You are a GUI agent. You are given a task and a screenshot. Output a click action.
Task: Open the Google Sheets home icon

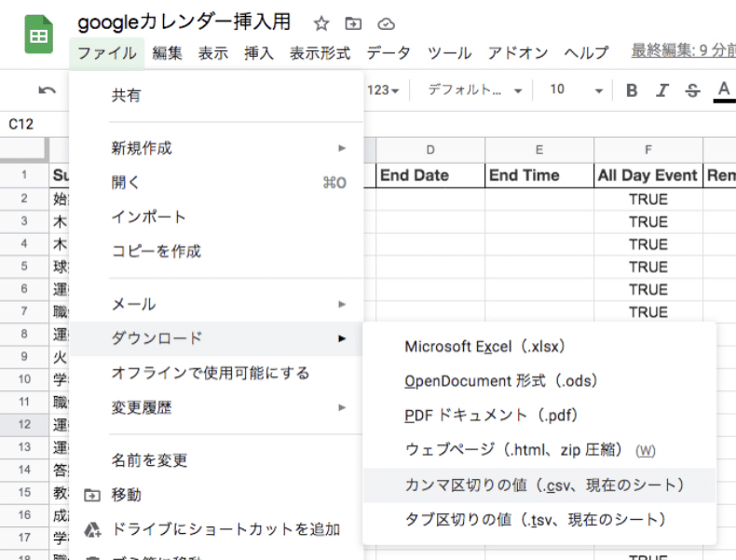38,34
